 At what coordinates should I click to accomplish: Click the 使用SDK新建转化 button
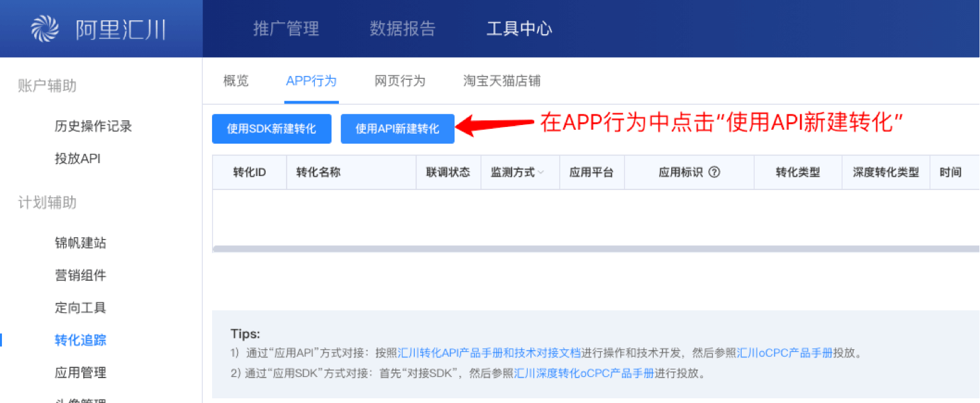click(272, 128)
